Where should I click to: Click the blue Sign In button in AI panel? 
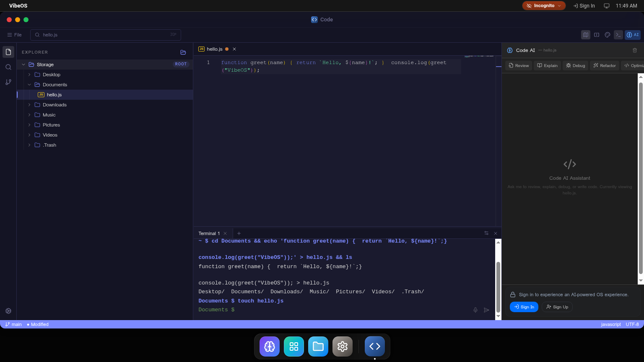524,307
